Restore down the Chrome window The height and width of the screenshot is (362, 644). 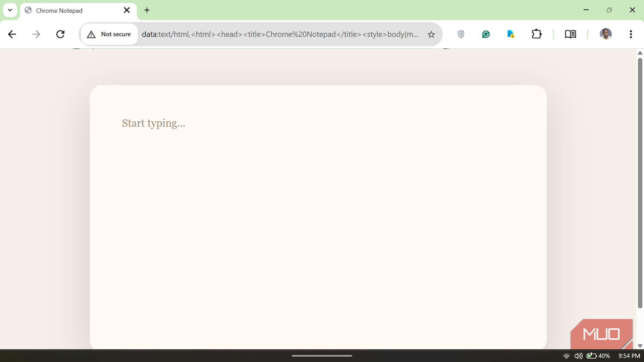coord(609,10)
